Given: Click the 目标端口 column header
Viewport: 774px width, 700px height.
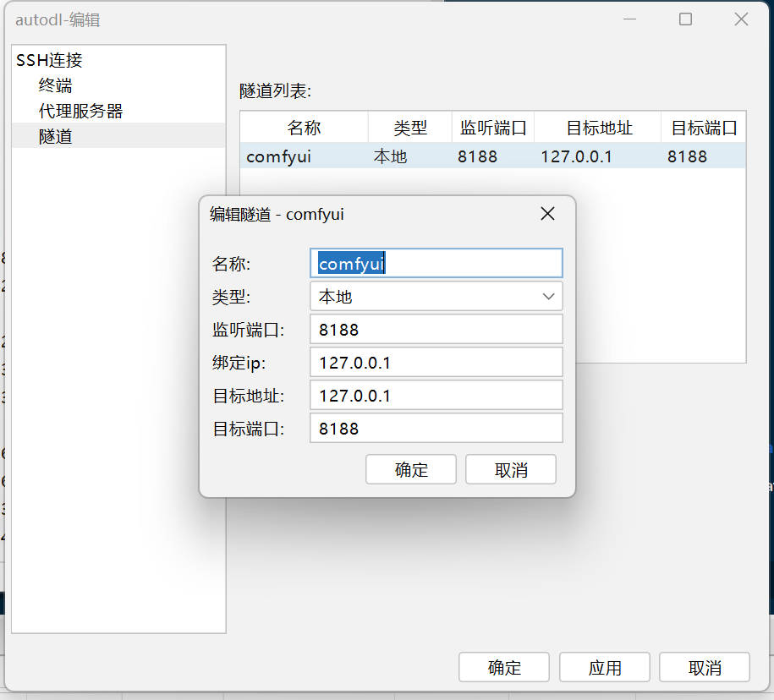Looking at the screenshot, I should point(704,128).
